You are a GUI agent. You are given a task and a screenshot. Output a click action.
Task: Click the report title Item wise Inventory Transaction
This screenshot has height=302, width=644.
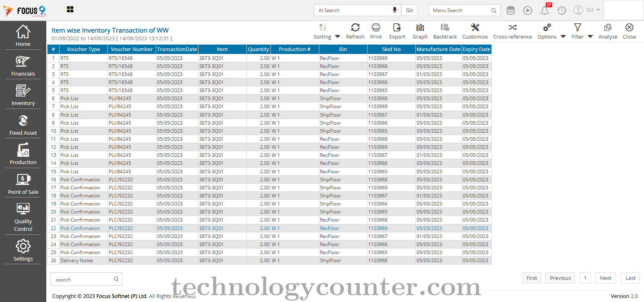pos(110,30)
